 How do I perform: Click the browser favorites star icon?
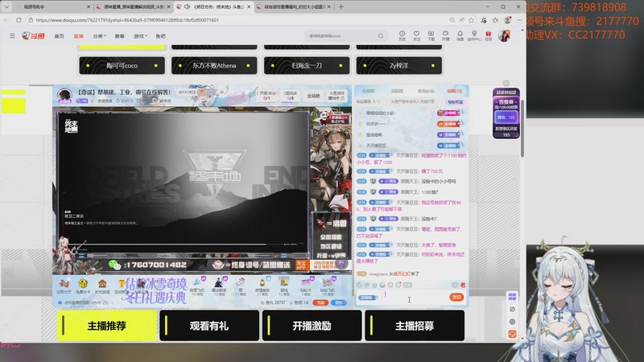point(472,19)
